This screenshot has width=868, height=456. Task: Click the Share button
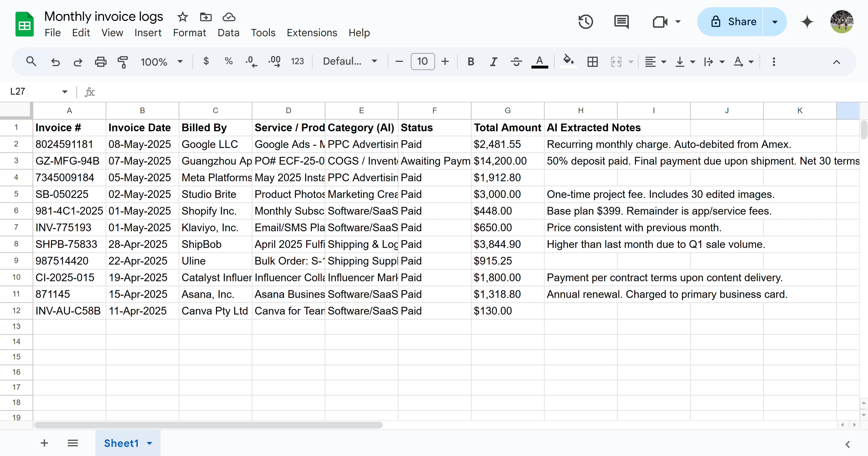730,22
